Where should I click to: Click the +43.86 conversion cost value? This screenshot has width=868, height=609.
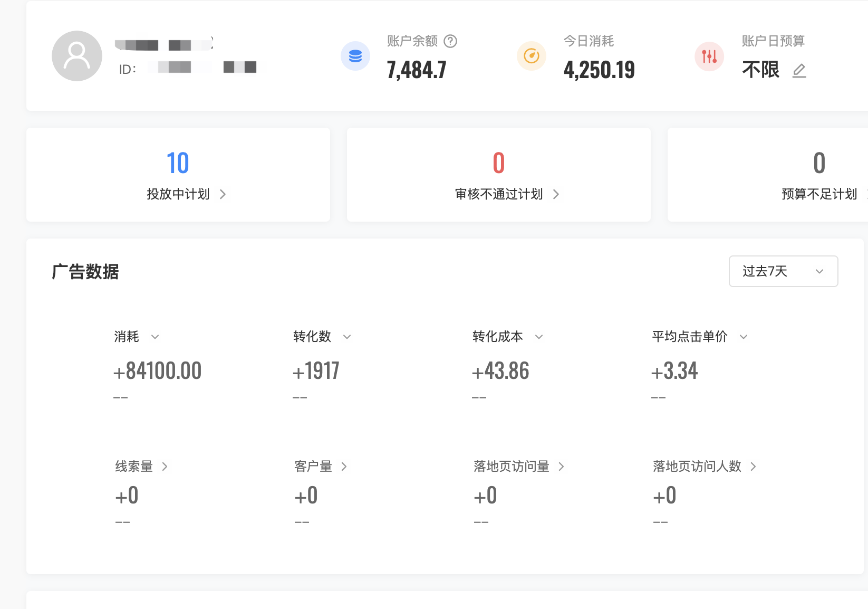(x=500, y=370)
